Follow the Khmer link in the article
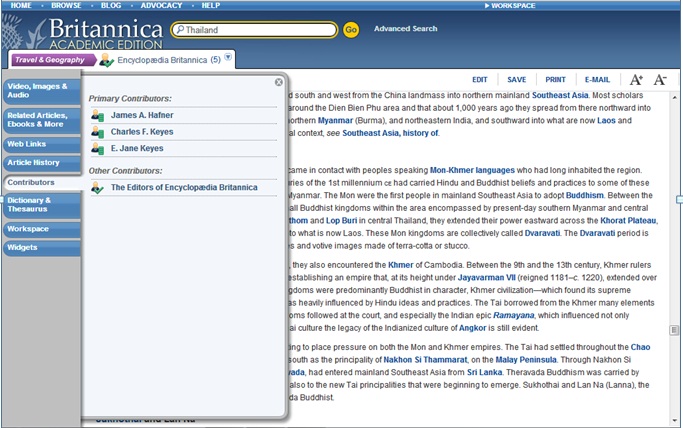The width and height of the screenshot is (683, 428). click(401, 265)
